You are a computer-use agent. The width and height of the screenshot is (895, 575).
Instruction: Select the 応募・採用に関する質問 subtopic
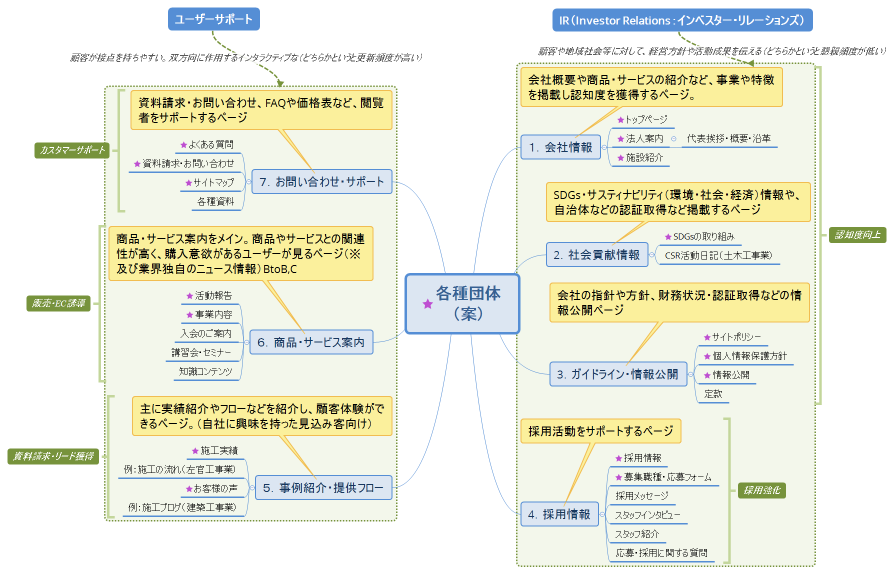click(661, 552)
